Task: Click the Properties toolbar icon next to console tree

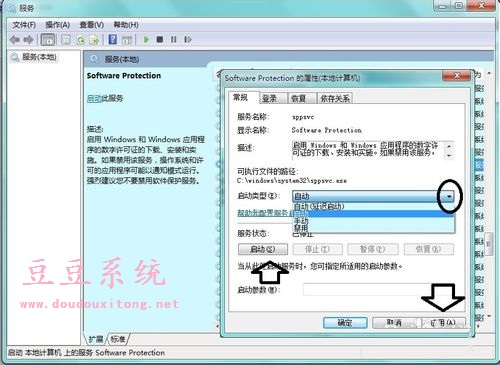Action: click(66, 40)
